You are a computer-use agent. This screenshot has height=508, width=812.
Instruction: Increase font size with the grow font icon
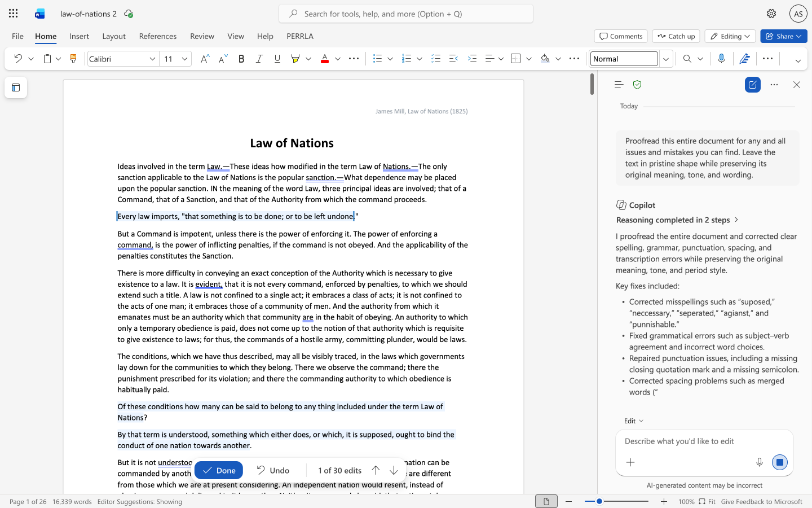coord(205,59)
